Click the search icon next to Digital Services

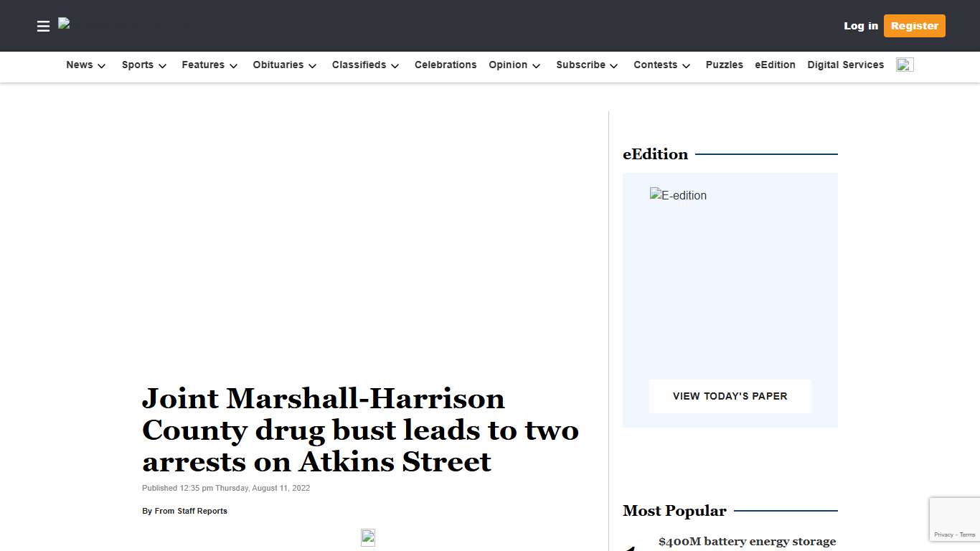[904, 64]
